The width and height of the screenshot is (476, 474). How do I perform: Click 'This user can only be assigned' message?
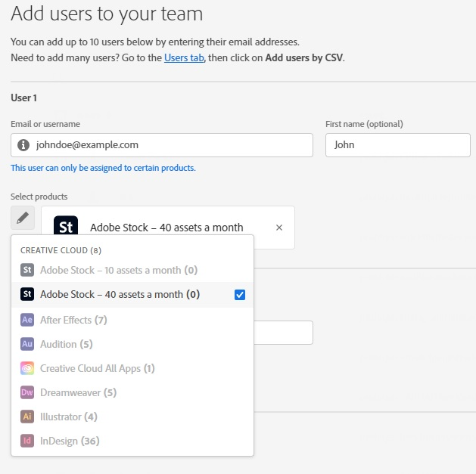click(x=103, y=168)
